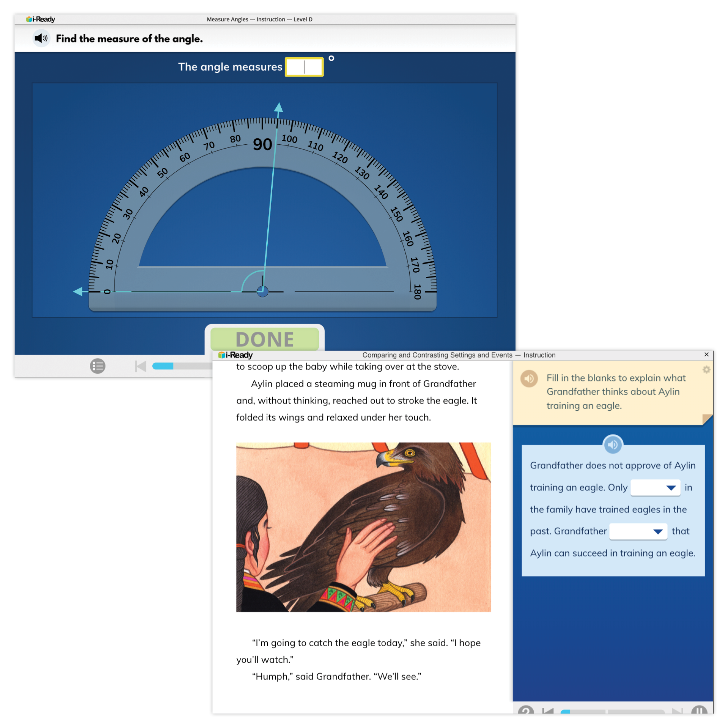Click the eagle illustration in the story
The image size is (728, 728).
coord(363,527)
